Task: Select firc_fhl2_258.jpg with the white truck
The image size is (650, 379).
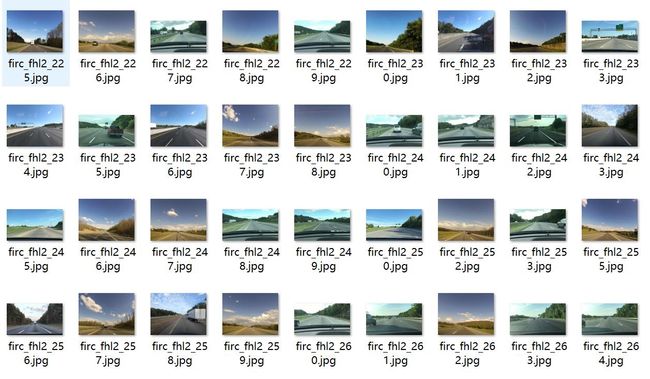Action: pos(179,314)
